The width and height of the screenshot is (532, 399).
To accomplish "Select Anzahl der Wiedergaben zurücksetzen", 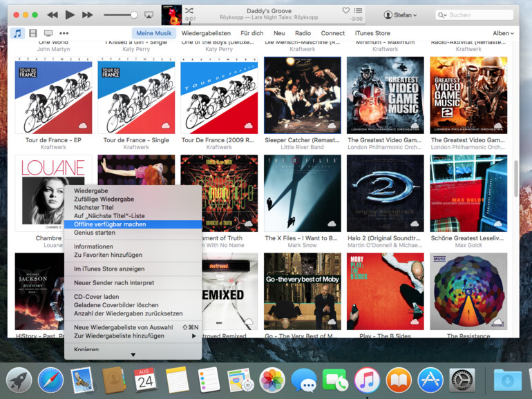I will 133,313.
